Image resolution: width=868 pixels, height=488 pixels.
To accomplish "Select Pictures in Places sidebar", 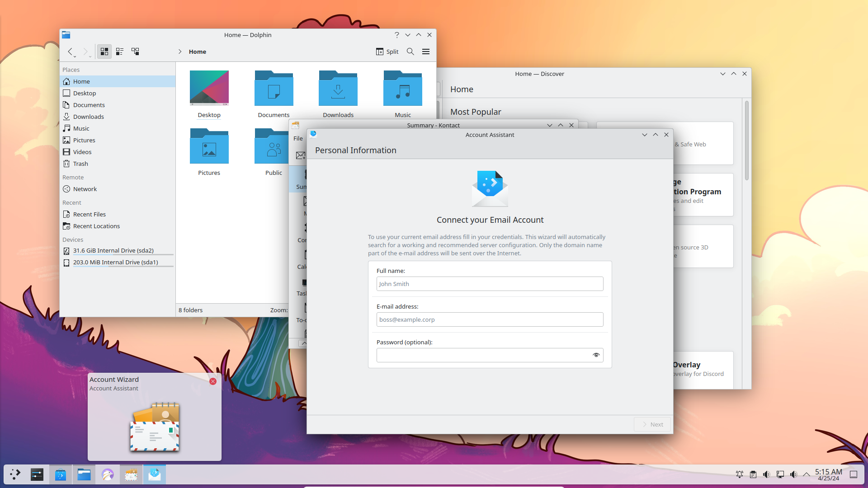I will click(118, 140).
